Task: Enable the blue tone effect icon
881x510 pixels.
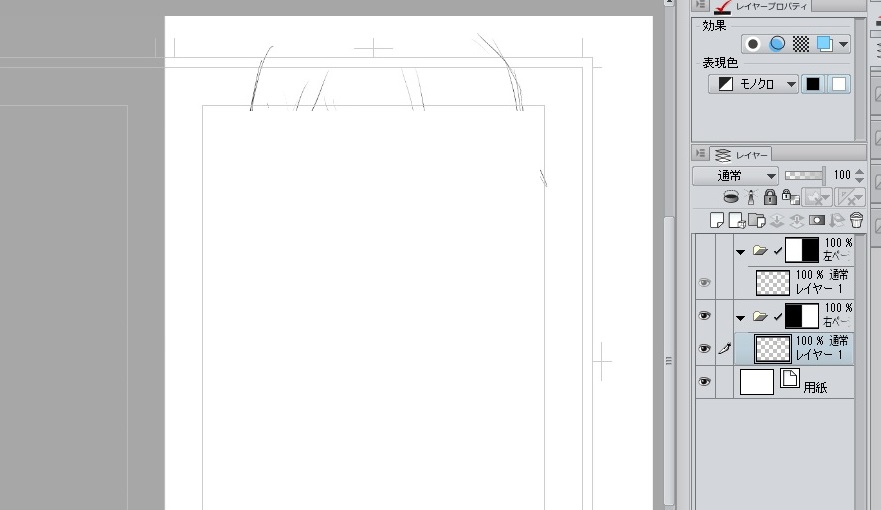Action: click(x=777, y=44)
